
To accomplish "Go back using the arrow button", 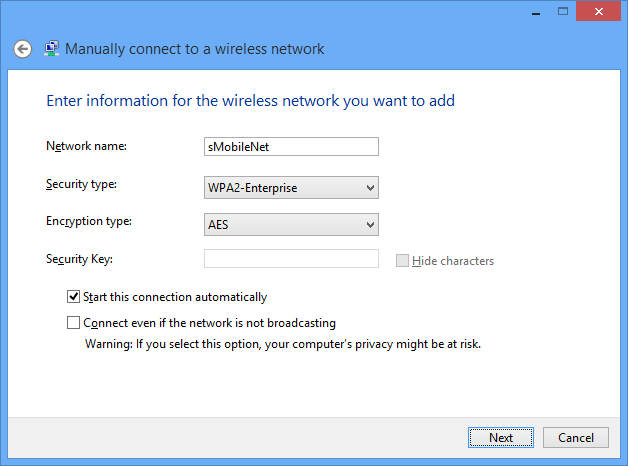I will pyautogui.click(x=22, y=49).
